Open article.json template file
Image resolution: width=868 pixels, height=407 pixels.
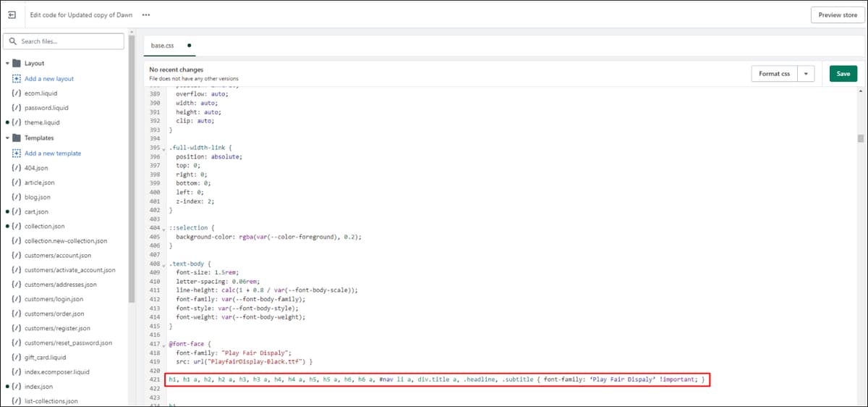point(39,182)
